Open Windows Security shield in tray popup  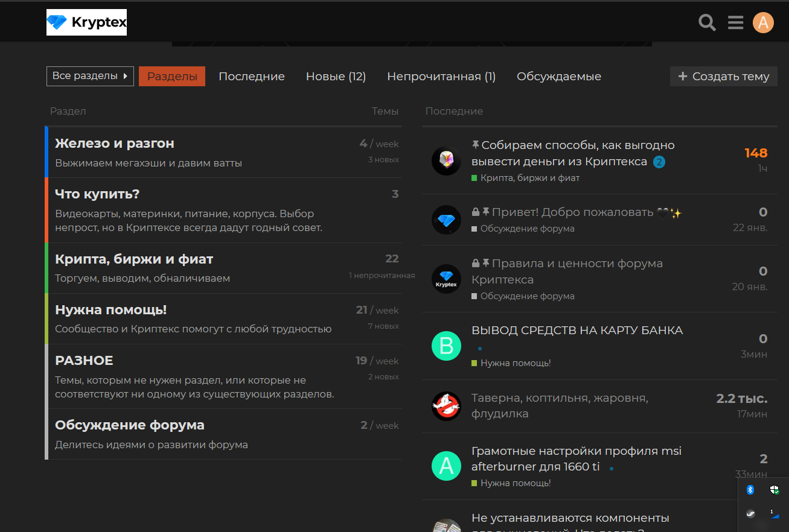[x=775, y=489]
